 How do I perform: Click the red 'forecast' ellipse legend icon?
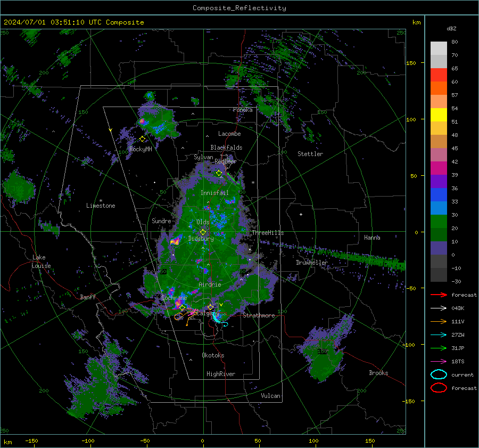pos(439,388)
